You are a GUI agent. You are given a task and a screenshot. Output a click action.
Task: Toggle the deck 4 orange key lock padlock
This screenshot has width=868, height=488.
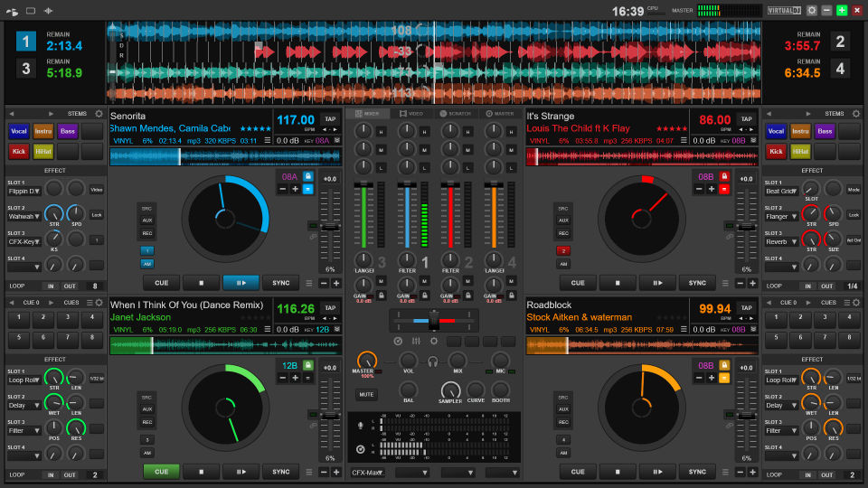tap(724, 365)
